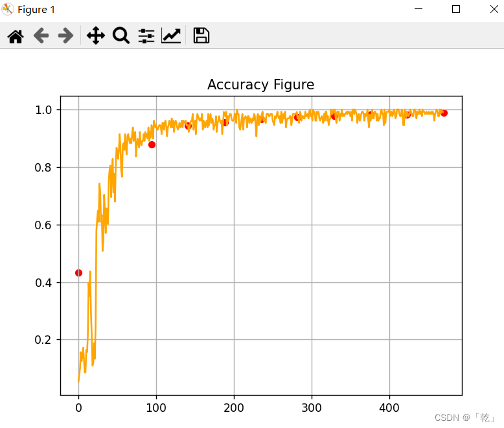Click the y-axis label '1.0'
Image resolution: width=504 pixels, height=428 pixels.
tap(43, 110)
